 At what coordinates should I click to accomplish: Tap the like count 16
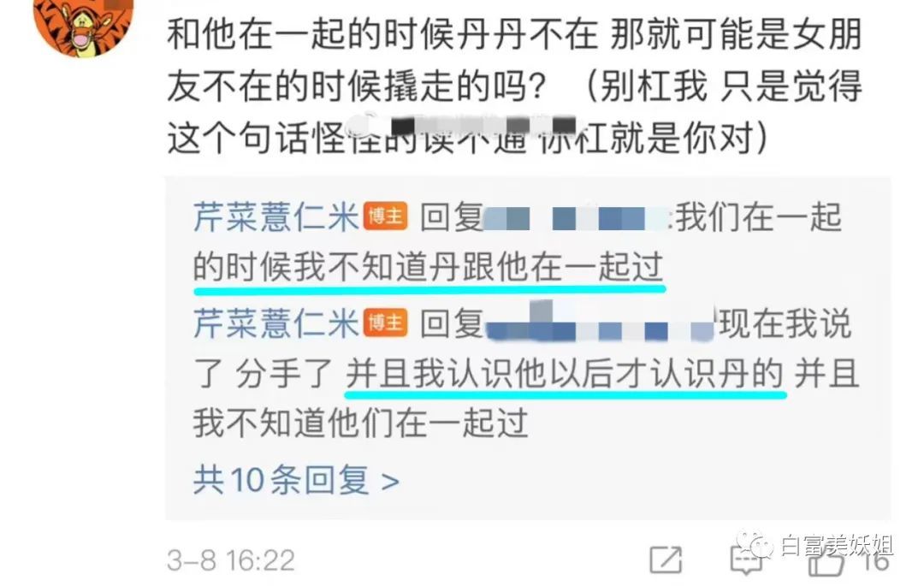(x=876, y=561)
